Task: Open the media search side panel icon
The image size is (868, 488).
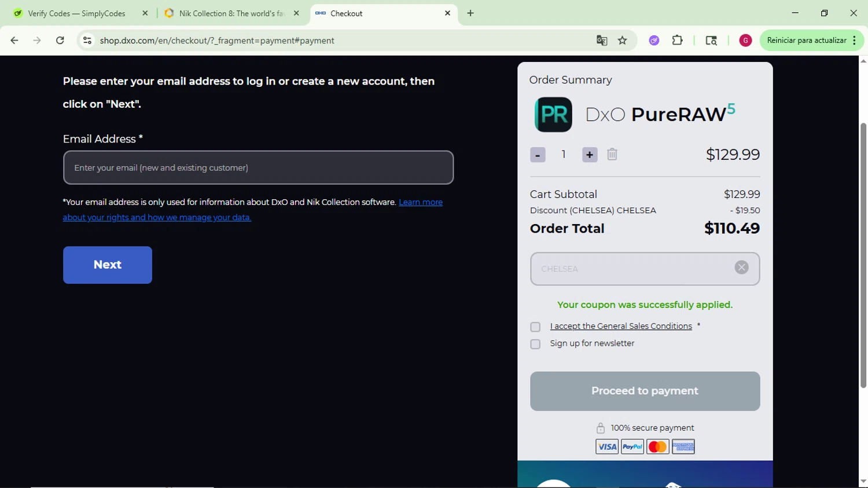Action: tap(711, 41)
